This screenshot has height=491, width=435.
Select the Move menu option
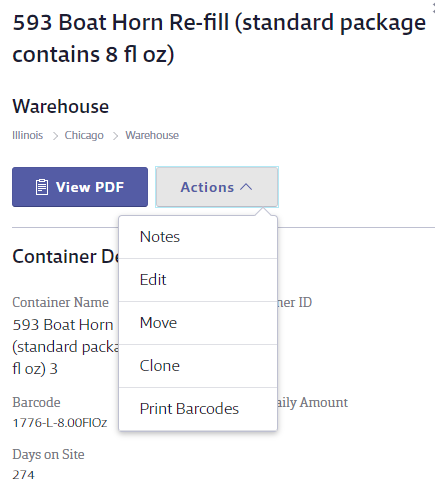pyautogui.click(x=198, y=323)
